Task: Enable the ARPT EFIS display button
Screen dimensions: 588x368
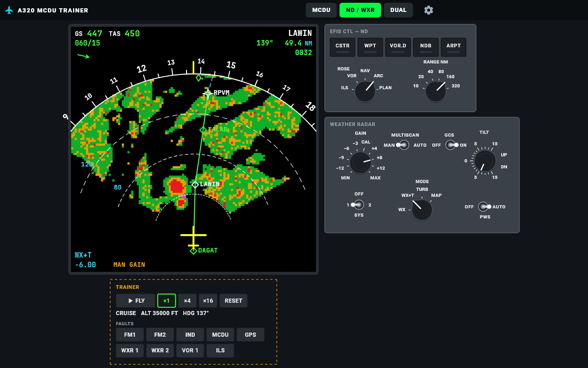Action: point(453,47)
